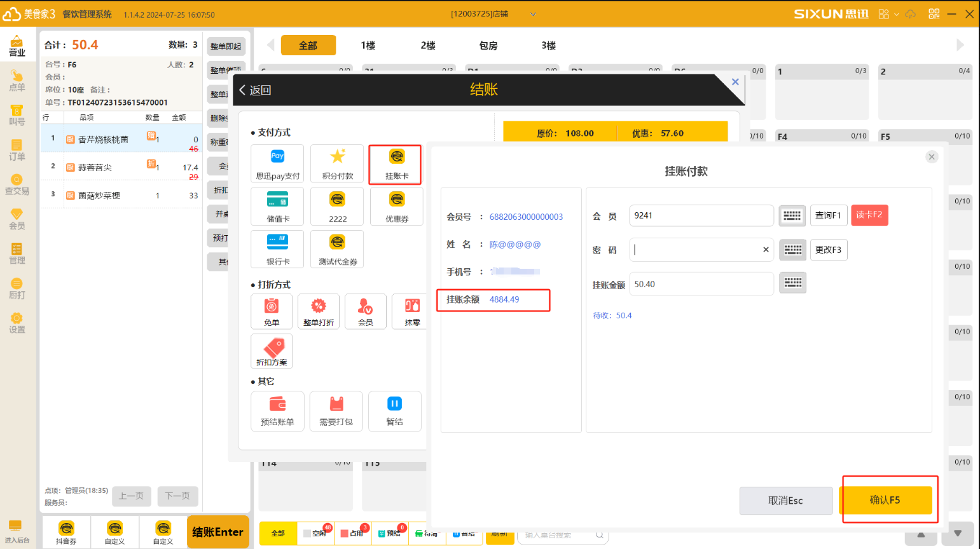The height and width of the screenshot is (549, 980).
Task: Select 暂结 suspend checkout
Action: (x=394, y=411)
